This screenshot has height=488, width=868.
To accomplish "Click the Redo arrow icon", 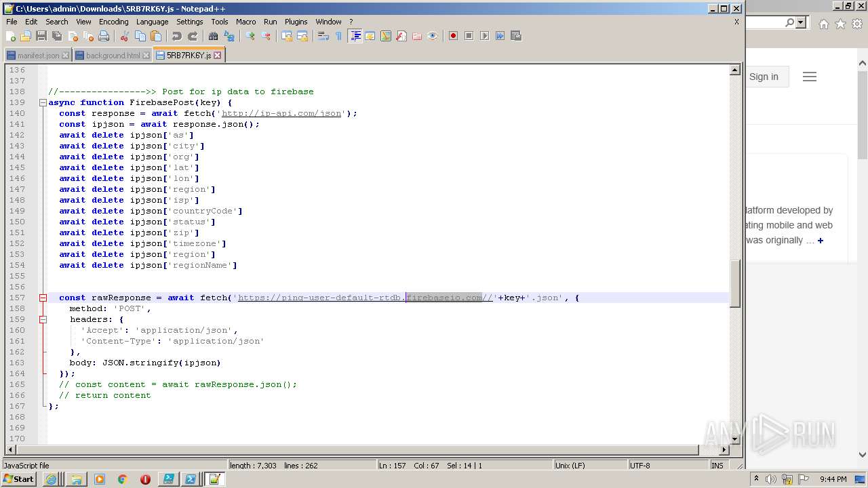I will (x=193, y=36).
